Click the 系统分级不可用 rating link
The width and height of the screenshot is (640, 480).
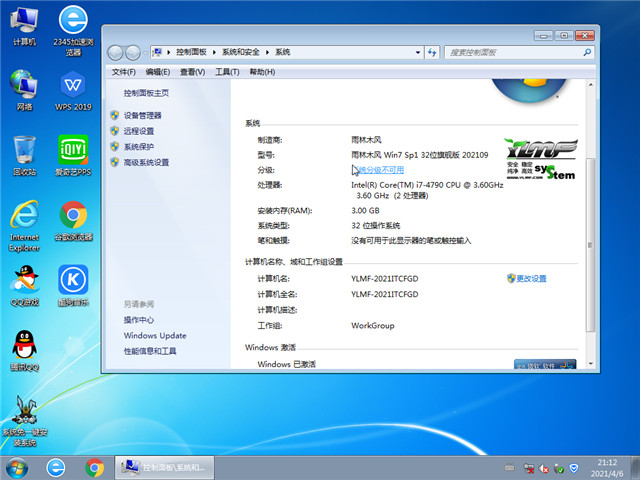pos(378,170)
